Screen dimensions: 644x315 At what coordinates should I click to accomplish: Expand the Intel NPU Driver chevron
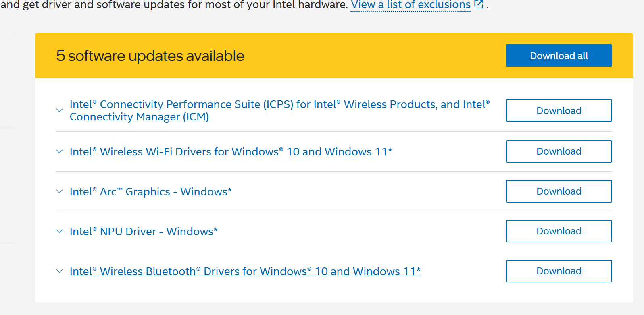click(x=60, y=232)
